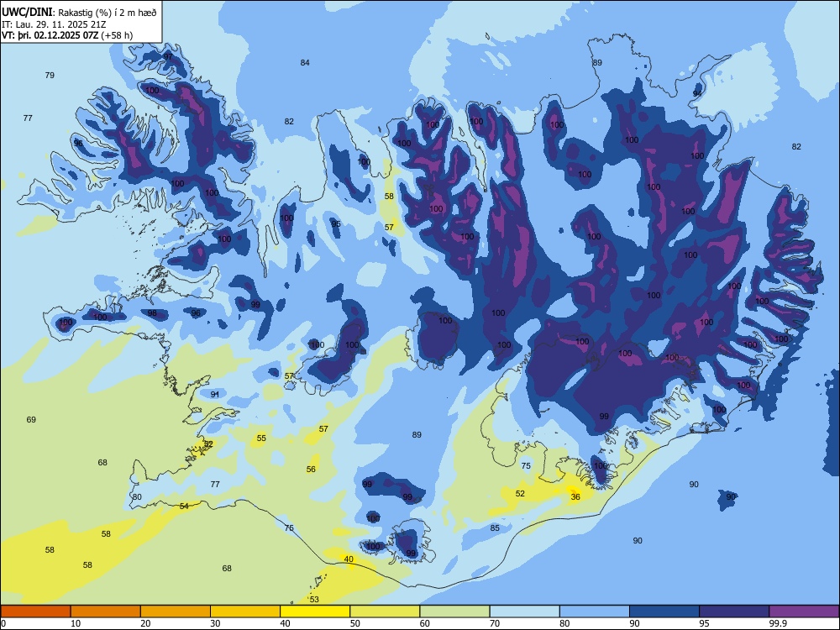Click the bright yellow 40–50 legend swatch
This screenshot has width=840, height=630.
click(315, 612)
